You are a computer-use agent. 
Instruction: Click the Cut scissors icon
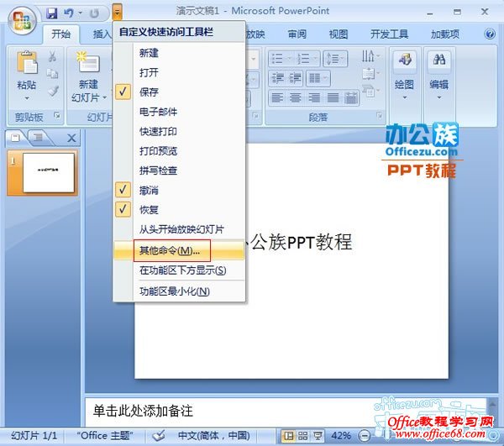[52, 56]
